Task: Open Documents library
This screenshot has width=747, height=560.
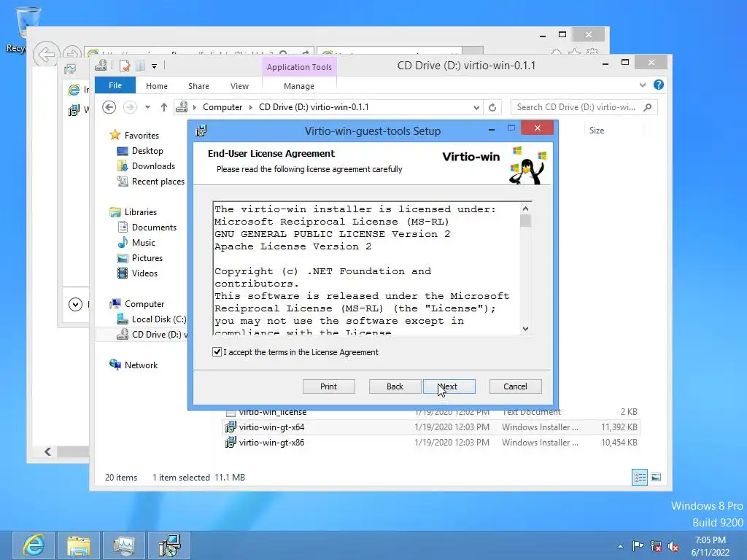Action: [x=154, y=227]
